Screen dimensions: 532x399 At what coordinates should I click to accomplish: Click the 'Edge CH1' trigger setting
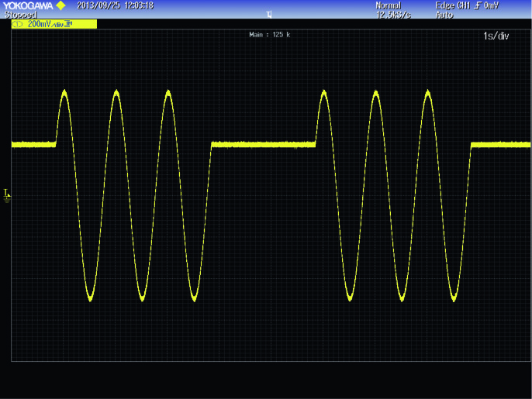pos(453,5)
